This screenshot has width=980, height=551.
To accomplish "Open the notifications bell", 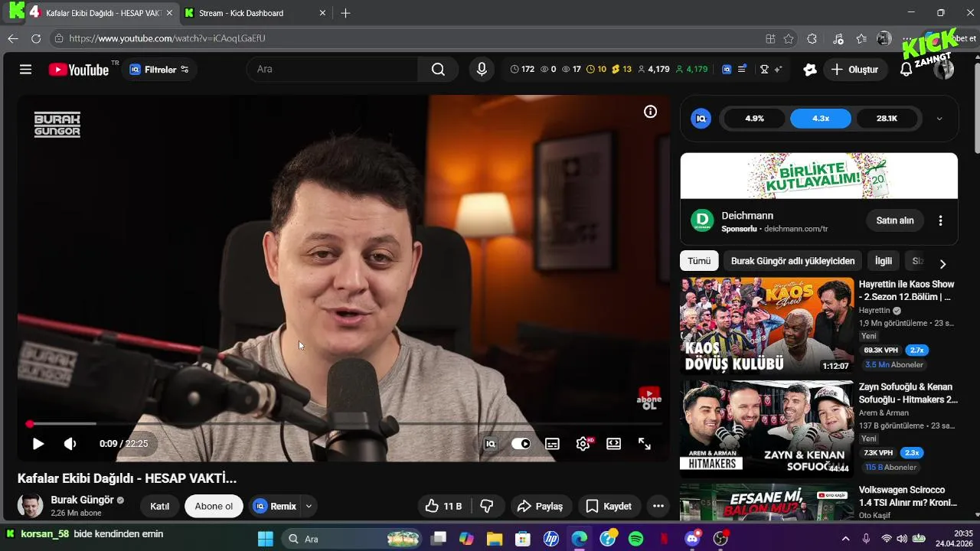I will 906,70.
